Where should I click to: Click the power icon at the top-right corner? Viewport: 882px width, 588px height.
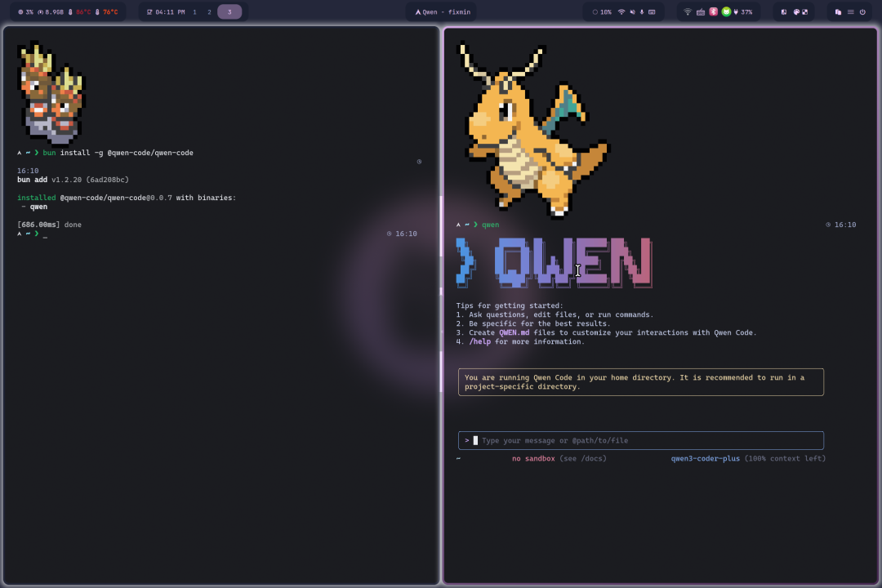click(862, 11)
